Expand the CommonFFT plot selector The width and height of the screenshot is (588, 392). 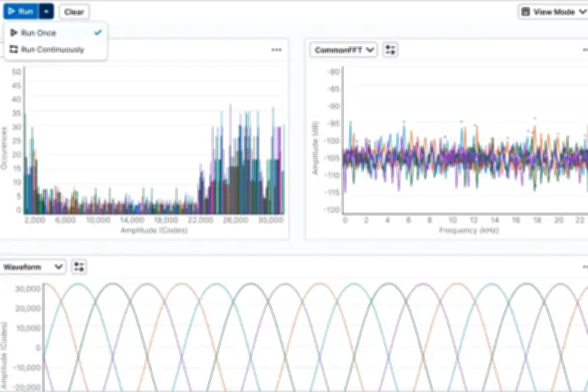[343, 50]
